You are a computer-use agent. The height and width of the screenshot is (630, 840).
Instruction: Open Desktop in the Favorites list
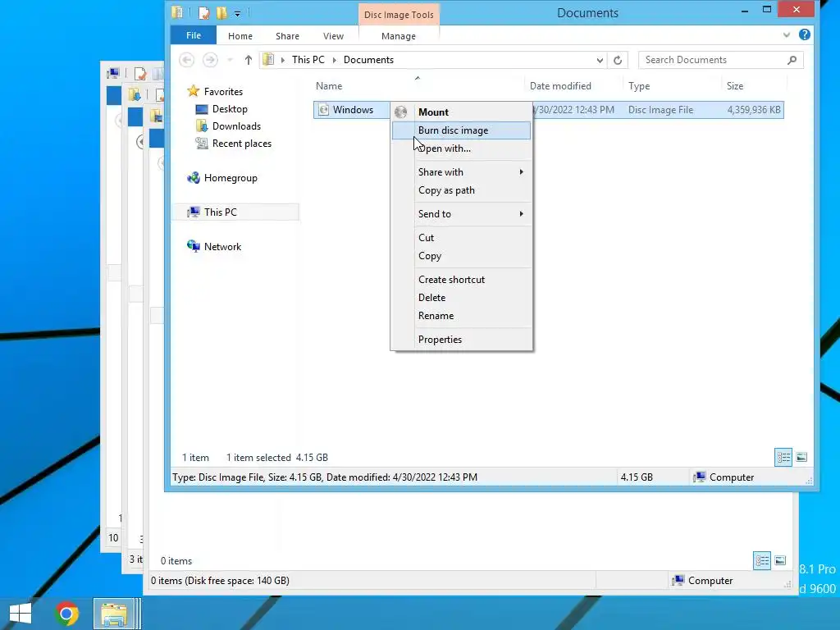pyautogui.click(x=230, y=109)
